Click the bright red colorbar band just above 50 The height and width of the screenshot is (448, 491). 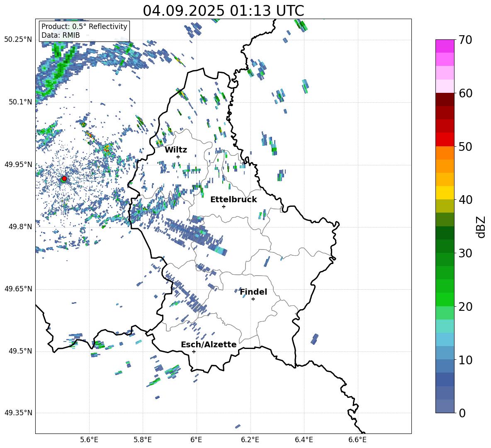445,140
